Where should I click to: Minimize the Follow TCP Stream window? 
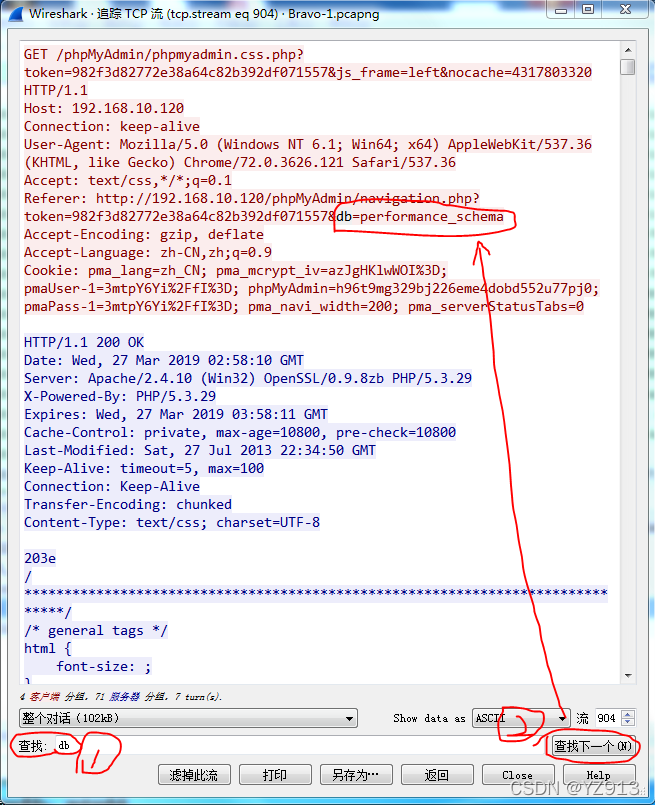562,9
